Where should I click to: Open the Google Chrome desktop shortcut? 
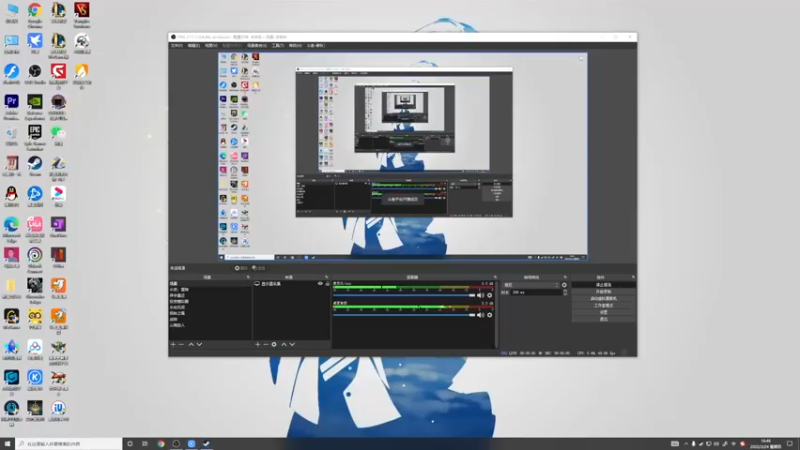35,14
